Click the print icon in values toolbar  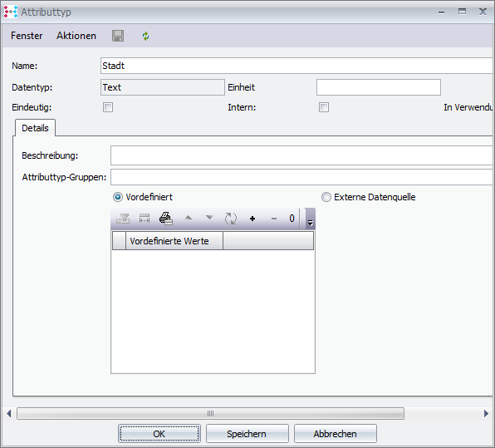(166, 219)
